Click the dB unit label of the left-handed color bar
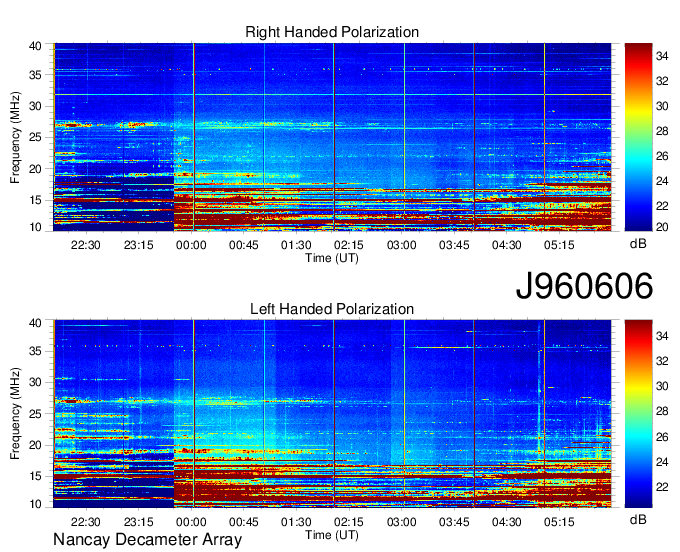The height and width of the screenshot is (552, 680). point(638,519)
